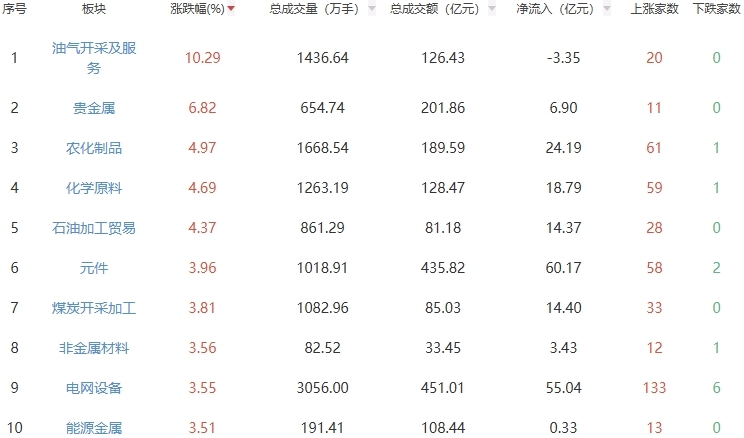Open the 元件 sector link
The width and height of the screenshot is (744, 438).
[94, 268]
